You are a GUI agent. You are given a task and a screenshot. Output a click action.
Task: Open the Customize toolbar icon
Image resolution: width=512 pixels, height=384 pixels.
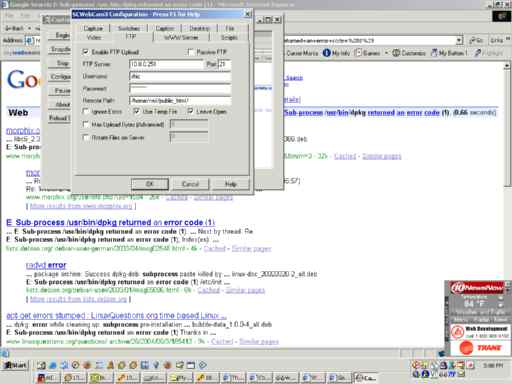pos(409,53)
